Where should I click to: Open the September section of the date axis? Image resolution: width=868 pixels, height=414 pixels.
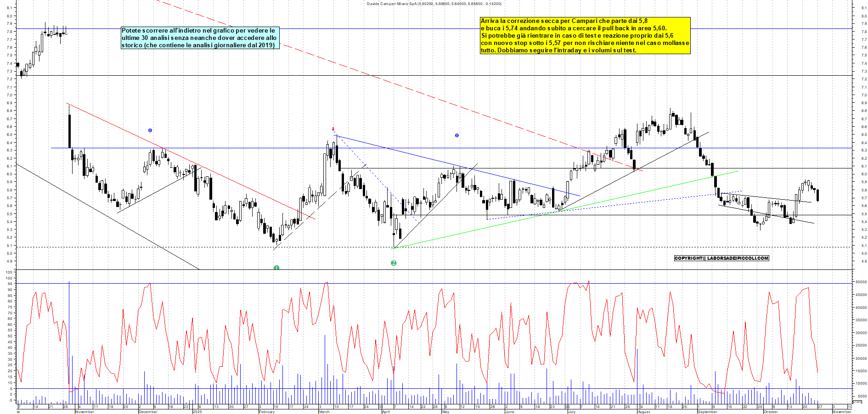coord(708,412)
